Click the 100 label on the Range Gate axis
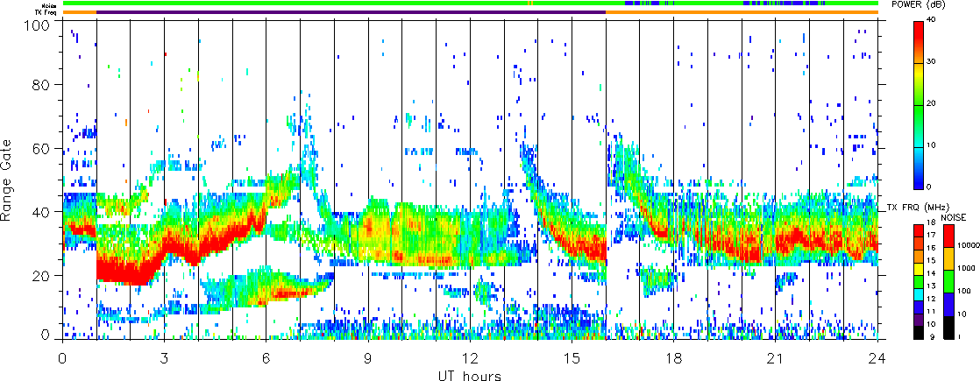 tap(39, 25)
